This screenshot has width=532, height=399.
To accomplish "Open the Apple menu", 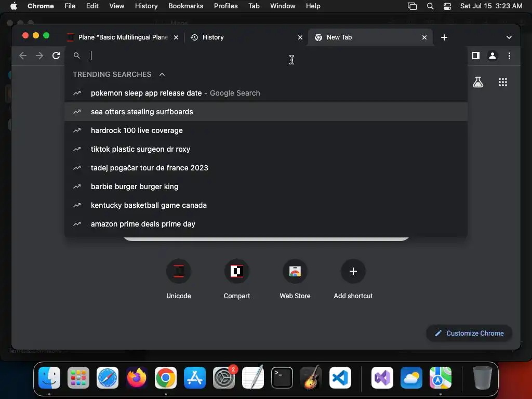I will coord(14,6).
